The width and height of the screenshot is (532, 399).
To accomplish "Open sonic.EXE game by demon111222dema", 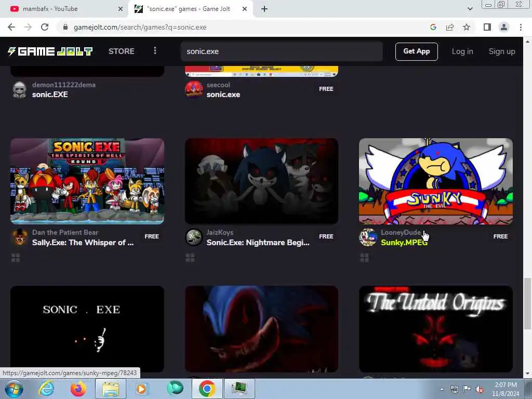I will 50,95.
